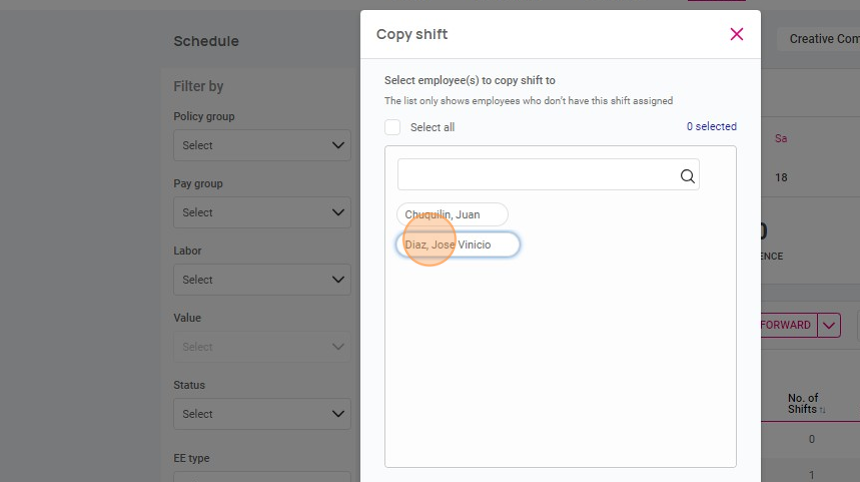Click the search magnifier icon
This screenshot has height=482, width=860.
click(x=687, y=176)
